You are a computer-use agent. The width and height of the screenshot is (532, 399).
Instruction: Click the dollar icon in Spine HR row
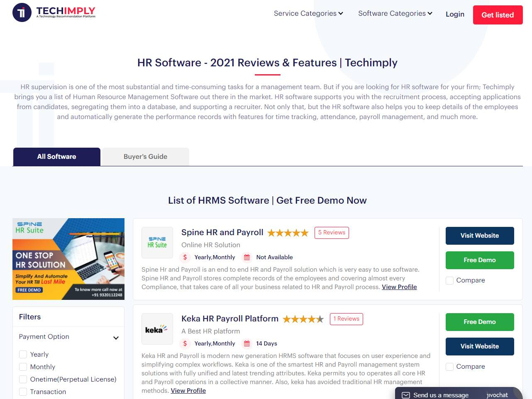185,257
